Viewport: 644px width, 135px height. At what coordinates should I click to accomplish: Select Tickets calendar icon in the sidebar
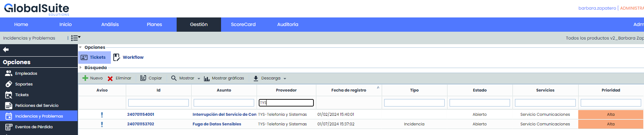point(9,95)
